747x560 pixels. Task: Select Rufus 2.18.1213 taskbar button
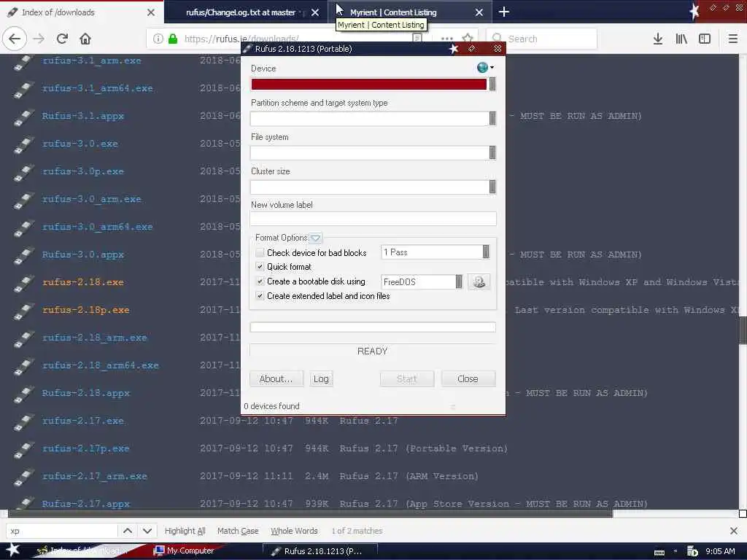tap(320, 551)
